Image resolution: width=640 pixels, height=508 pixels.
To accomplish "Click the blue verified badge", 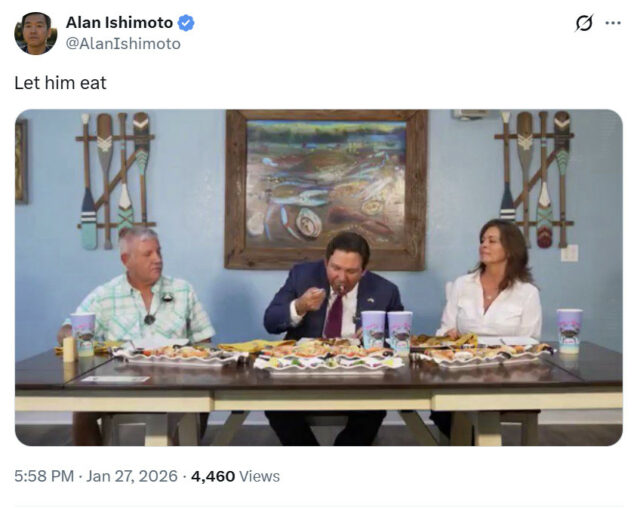I will tap(186, 23).
